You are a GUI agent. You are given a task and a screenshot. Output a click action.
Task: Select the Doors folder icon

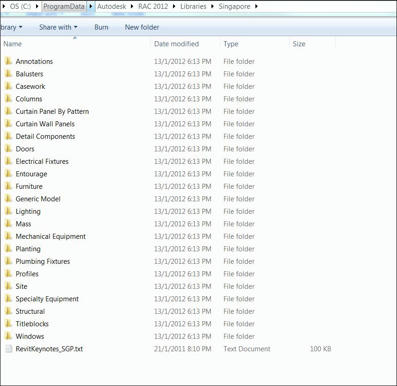click(x=8, y=149)
